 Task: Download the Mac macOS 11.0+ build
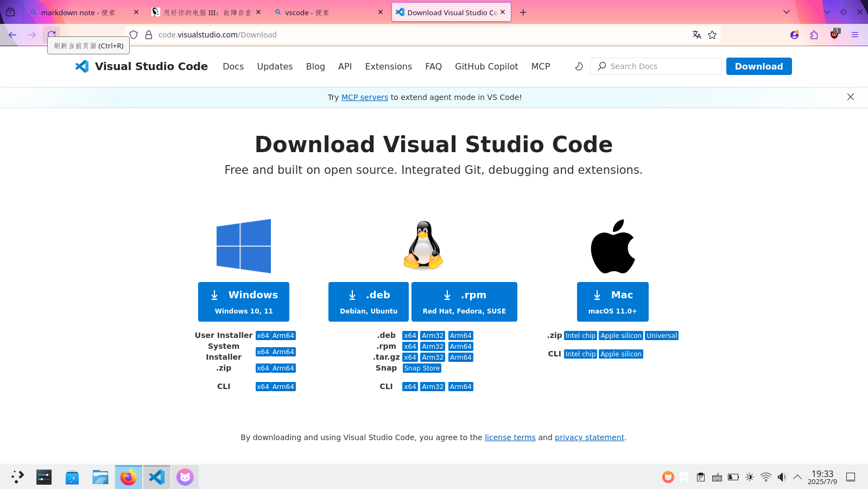coord(613,302)
